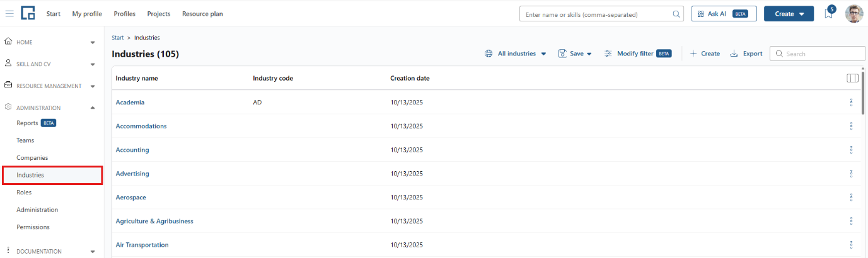Open Reports in the Administration menu
868x258 pixels.
point(27,123)
